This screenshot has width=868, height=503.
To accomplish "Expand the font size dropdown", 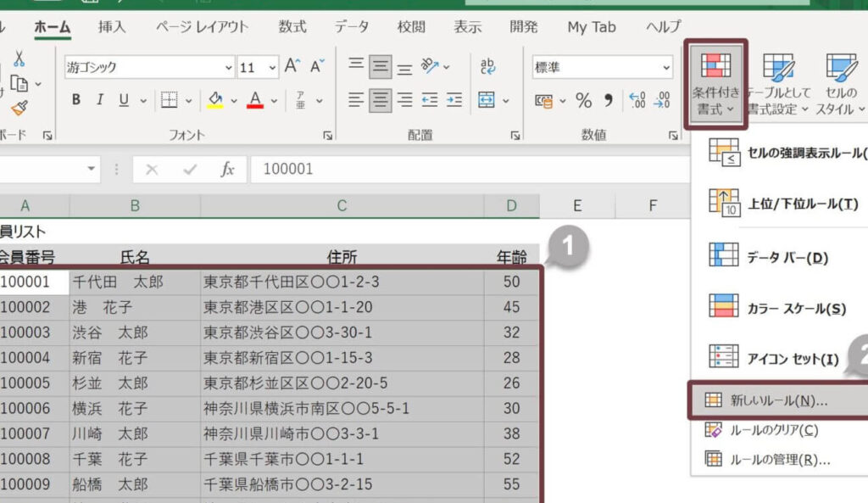I will click(x=272, y=68).
